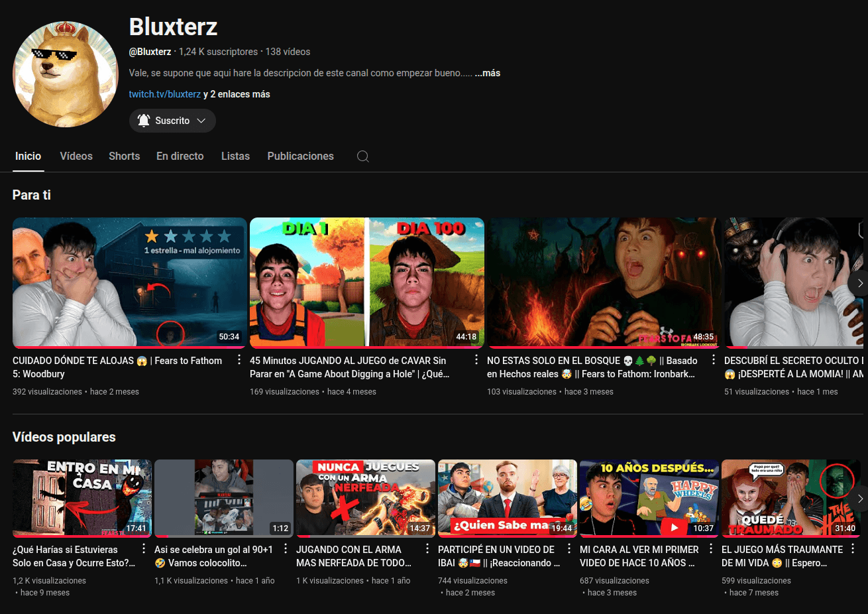Open title ¿Qué Harías si Estuvieras Solo
The height and width of the screenshot is (614, 868).
pos(74,556)
